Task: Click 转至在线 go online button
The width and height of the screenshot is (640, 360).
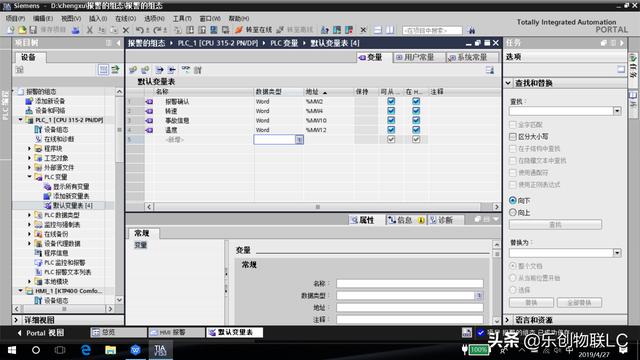Action: point(253,30)
